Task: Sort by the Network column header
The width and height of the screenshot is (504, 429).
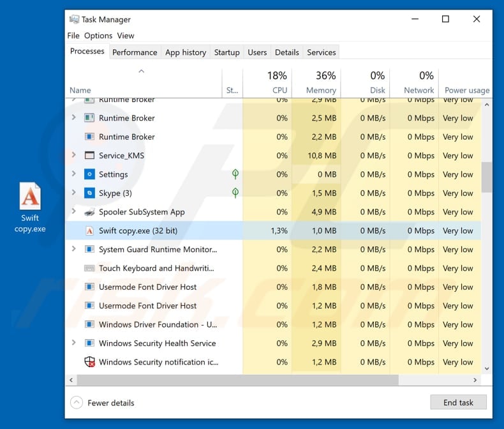Action: click(414, 83)
